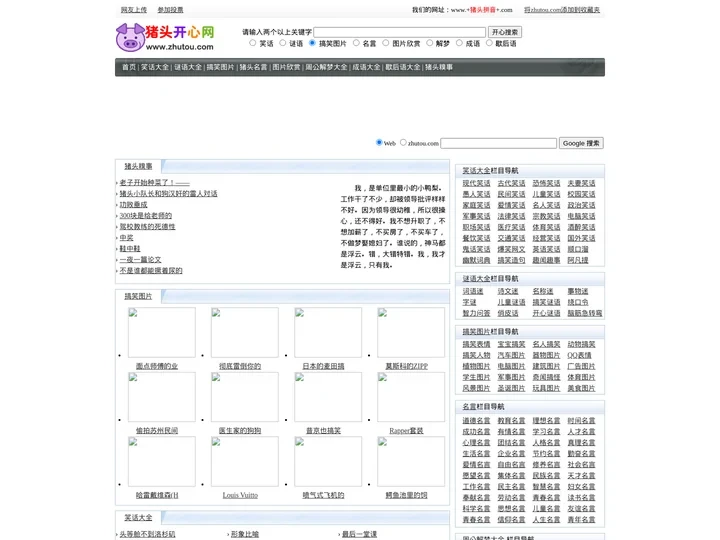Click the 搞笑图片 section heading
The width and height of the screenshot is (720, 540).
point(138,296)
